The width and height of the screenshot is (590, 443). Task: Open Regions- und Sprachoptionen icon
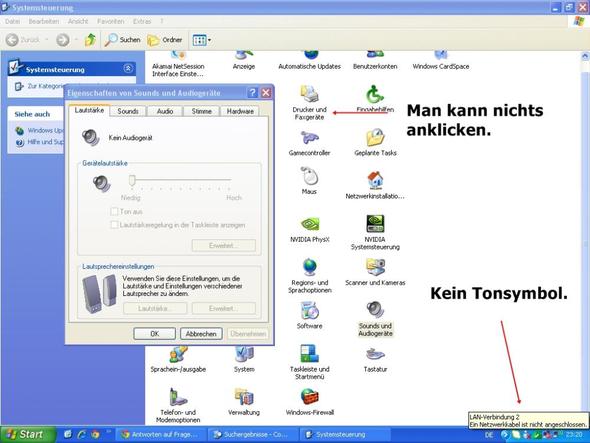[310, 276]
